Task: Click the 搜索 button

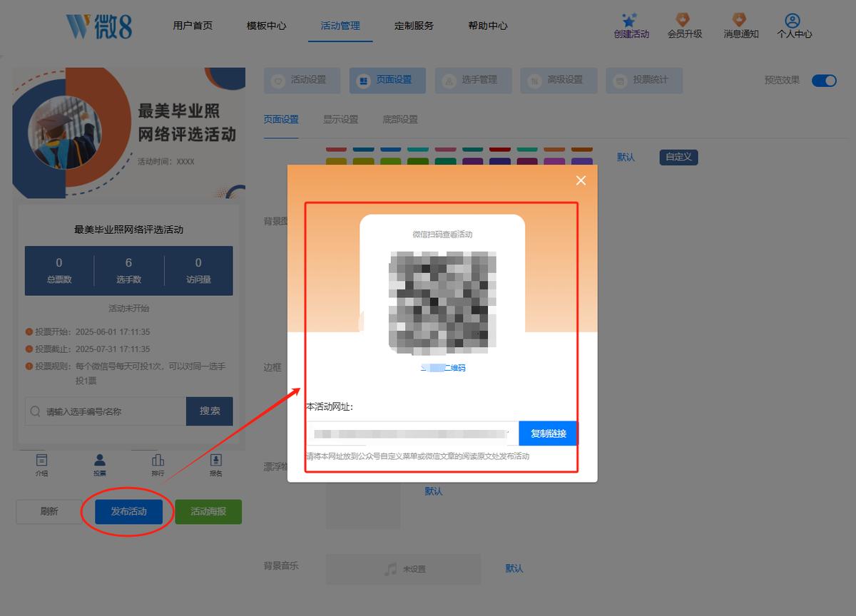Action: [210, 411]
